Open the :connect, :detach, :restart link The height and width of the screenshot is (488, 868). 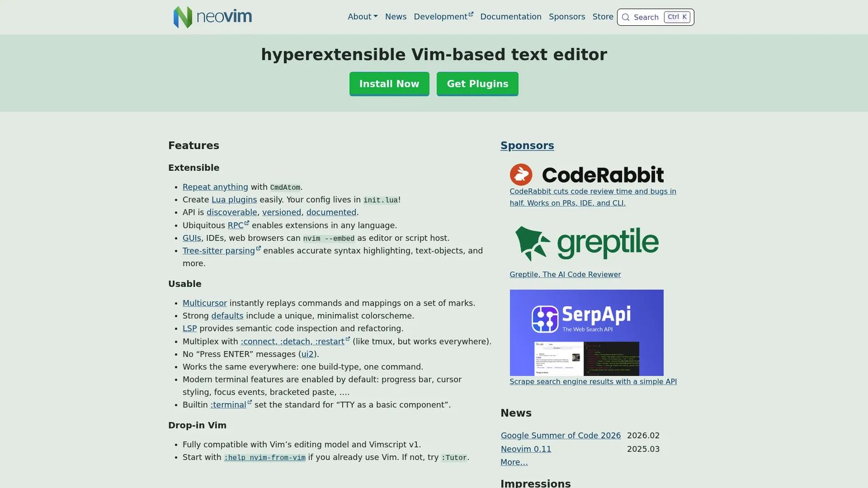coord(295,341)
